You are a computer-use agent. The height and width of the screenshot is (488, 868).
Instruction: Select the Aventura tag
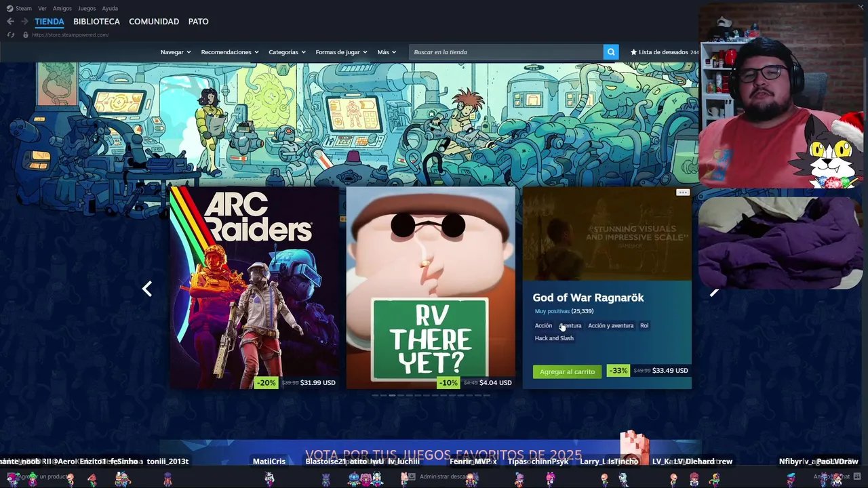[570, 325]
